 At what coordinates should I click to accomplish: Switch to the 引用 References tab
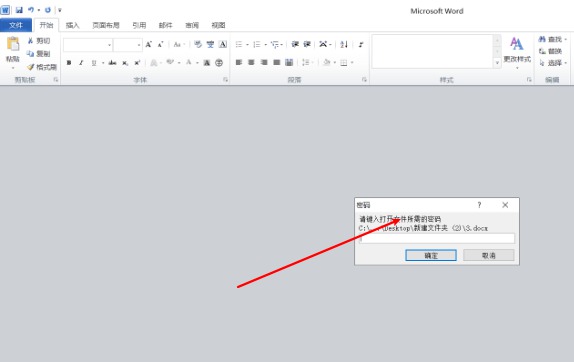139,25
